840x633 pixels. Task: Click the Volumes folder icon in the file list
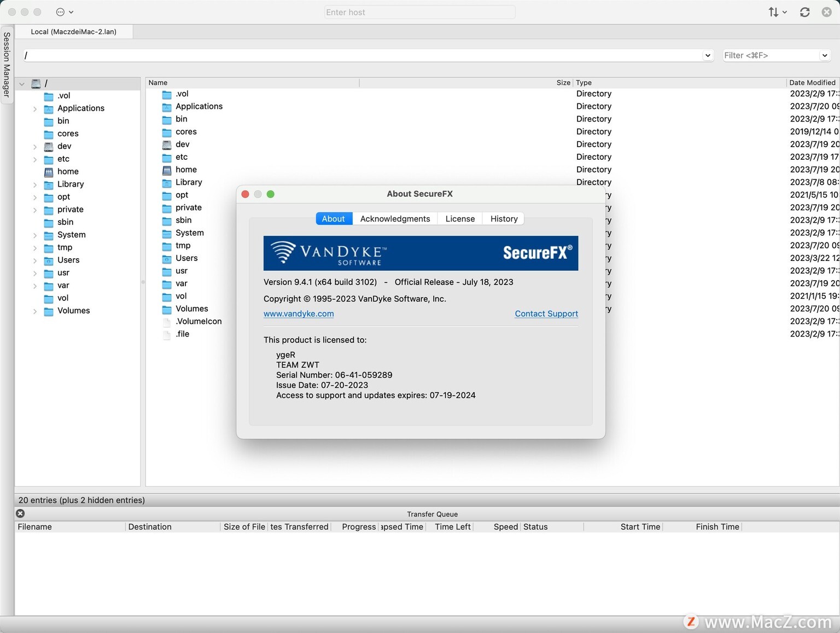[x=167, y=309]
